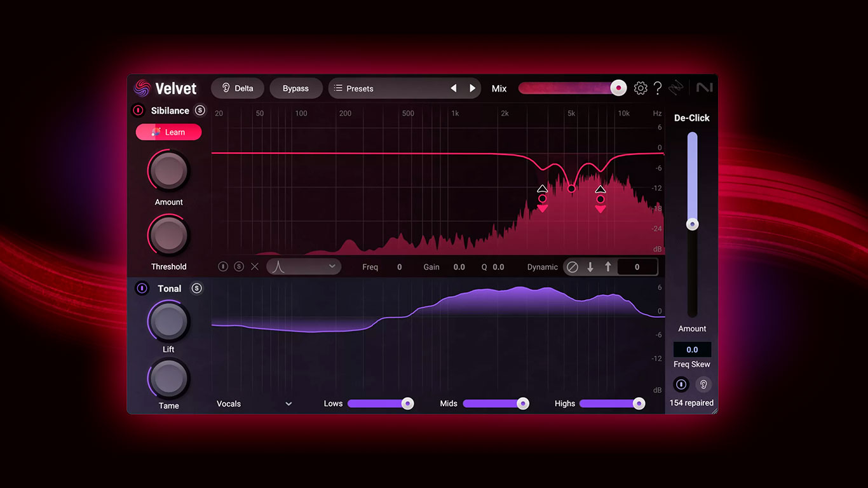Viewport: 868px width, 488px height.
Task: Open the settings gear
Action: [x=641, y=88]
